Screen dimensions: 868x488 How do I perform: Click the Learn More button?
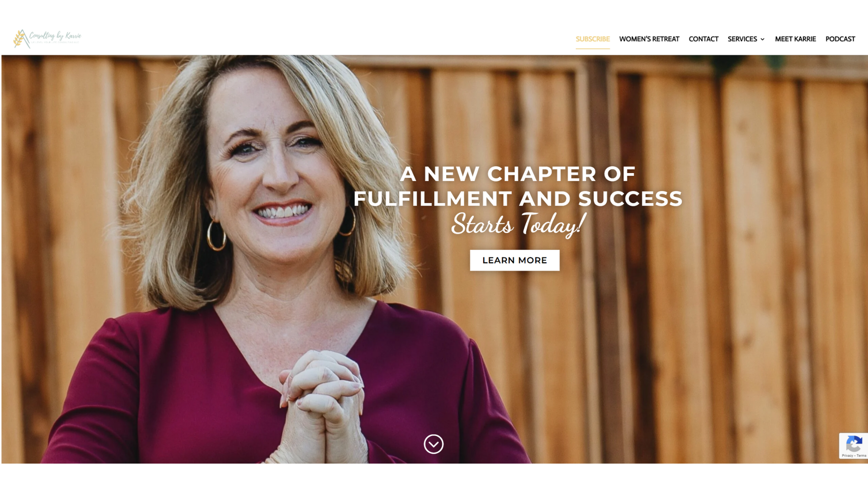click(514, 260)
